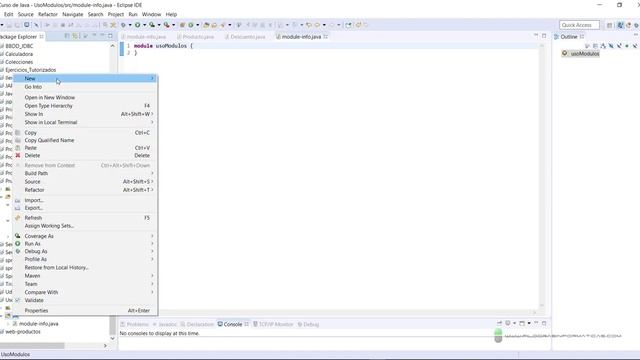Maximize the editor area
The height and width of the screenshot is (360, 640).
[x=544, y=36]
